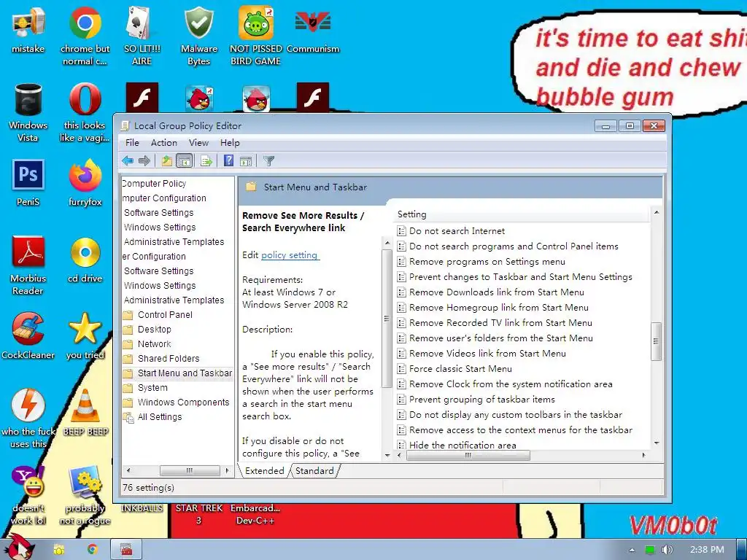Image resolution: width=747 pixels, height=560 pixels.
Task: Switch to the Standard tab
Action: [314, 470]
